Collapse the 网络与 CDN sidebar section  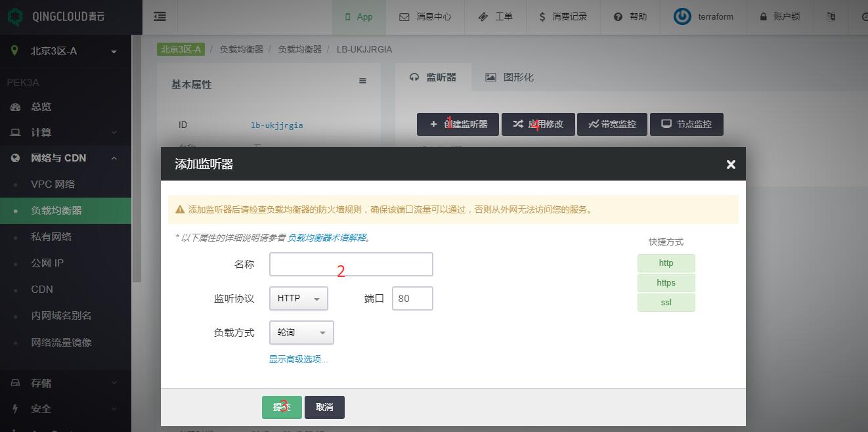(x=114, y=158)
